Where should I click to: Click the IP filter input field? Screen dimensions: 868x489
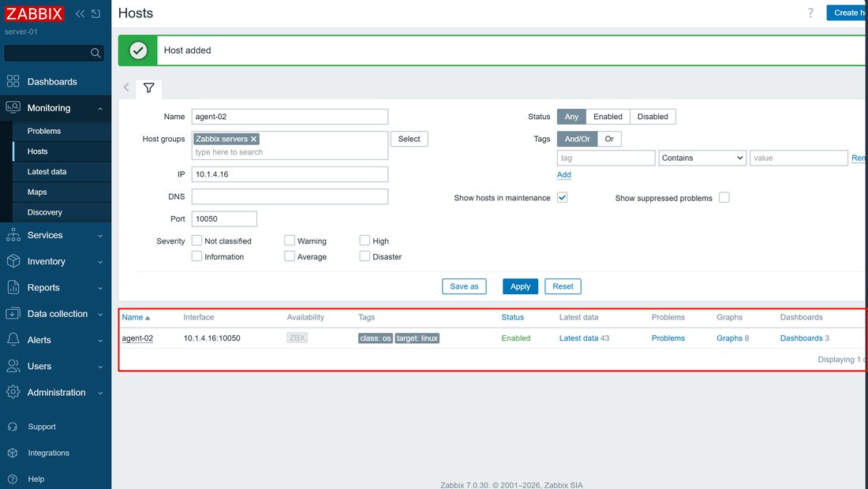[290, 174]
